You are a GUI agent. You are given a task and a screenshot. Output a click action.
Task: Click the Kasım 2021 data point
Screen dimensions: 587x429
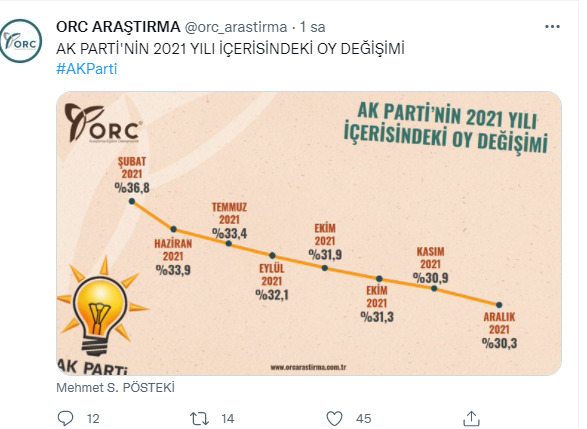[434, 289]
